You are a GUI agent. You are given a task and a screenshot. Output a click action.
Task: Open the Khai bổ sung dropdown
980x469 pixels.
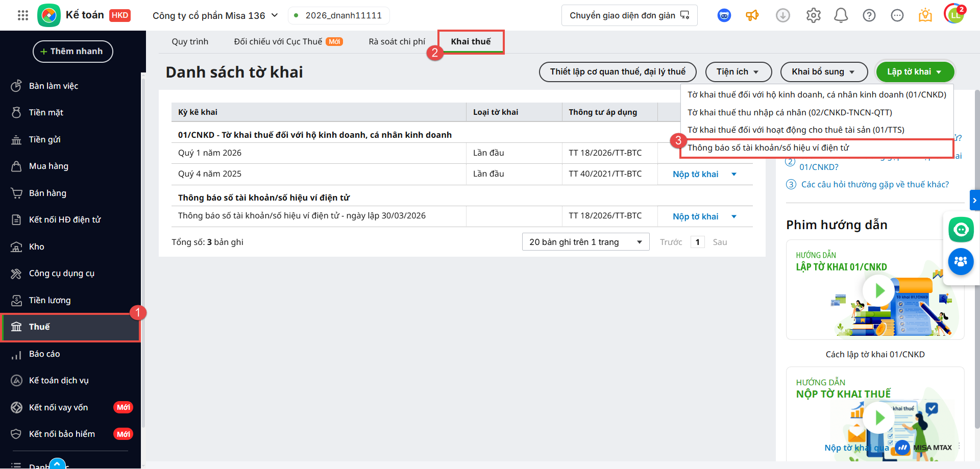(x=823, y=72)
